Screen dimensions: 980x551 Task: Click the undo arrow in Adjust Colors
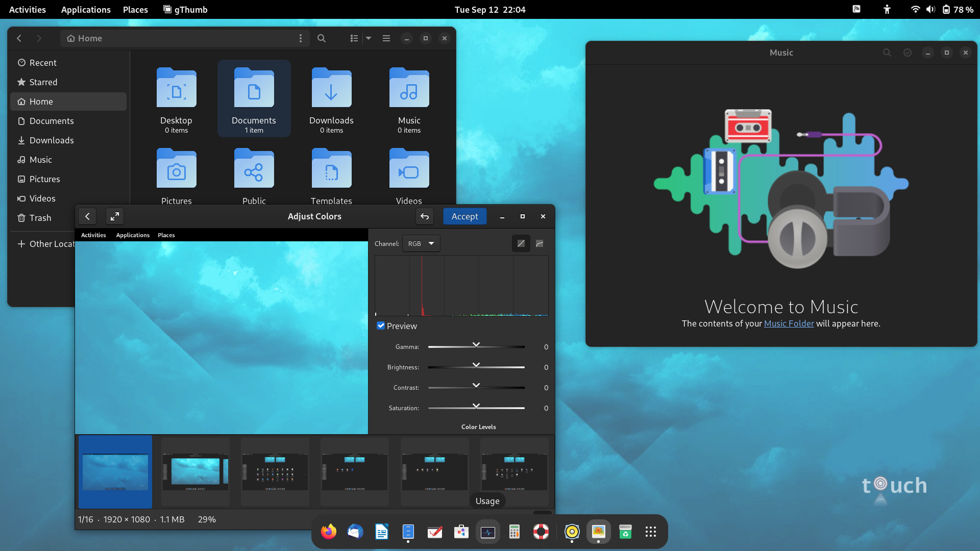tap(425, 216)
